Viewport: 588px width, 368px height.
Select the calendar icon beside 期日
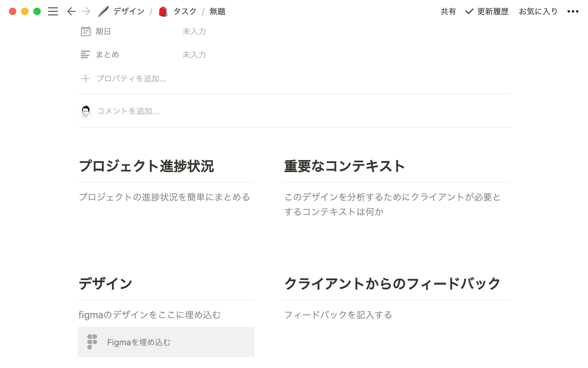[86, 31]
